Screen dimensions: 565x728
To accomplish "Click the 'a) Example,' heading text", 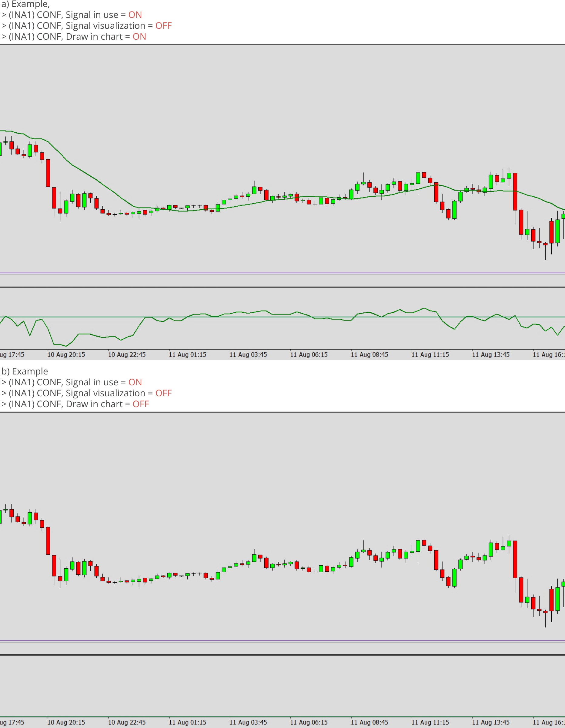I will tap(26, 4).
